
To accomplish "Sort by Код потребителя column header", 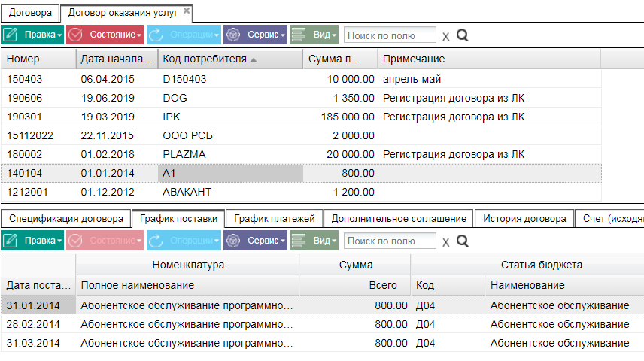I will click(230, 59).
